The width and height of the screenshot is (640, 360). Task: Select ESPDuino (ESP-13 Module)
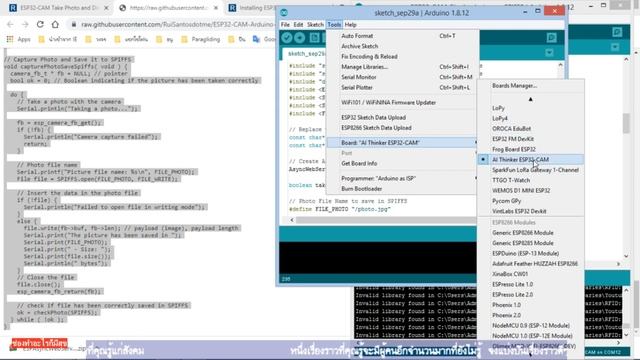tap(531, 253)
